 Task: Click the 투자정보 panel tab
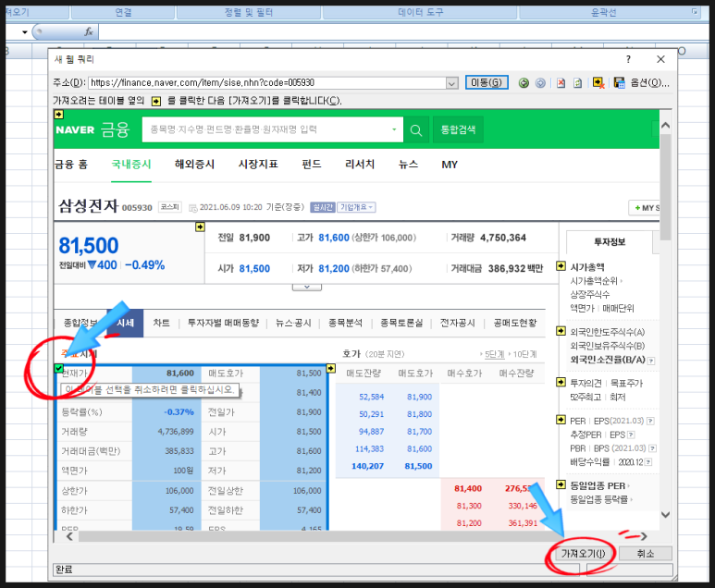click(x=610, y=242)
